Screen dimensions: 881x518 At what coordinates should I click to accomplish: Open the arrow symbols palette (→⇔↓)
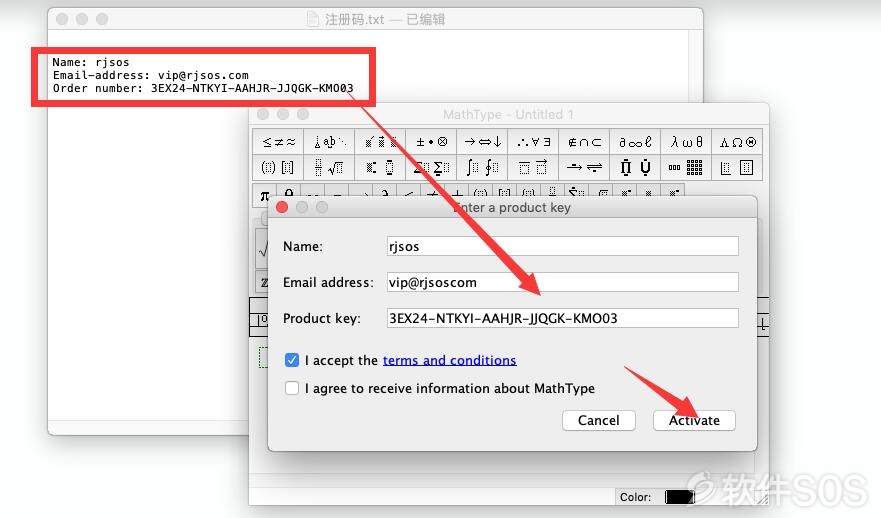pos(483,142)
